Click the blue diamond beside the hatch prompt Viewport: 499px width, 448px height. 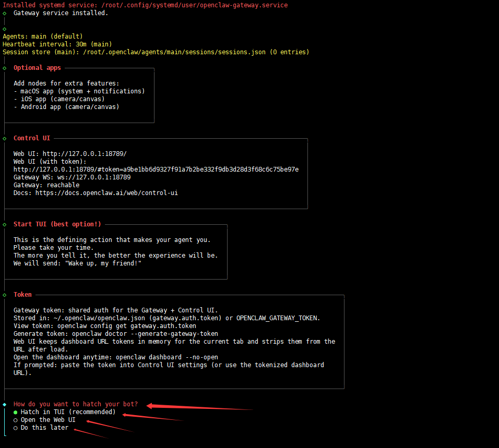point(5,404)
